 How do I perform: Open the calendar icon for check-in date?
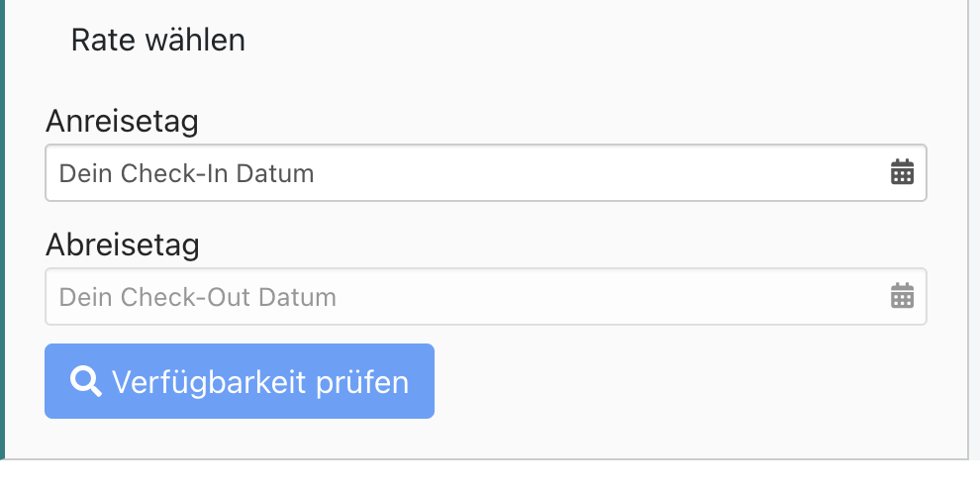(x=902, y=173)
